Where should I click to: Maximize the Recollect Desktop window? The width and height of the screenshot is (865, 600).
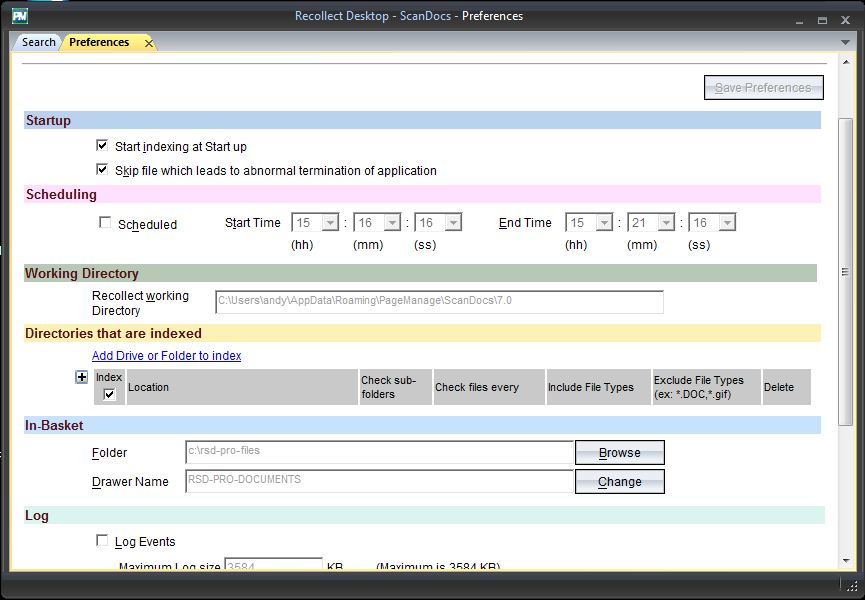coord(823,20)
